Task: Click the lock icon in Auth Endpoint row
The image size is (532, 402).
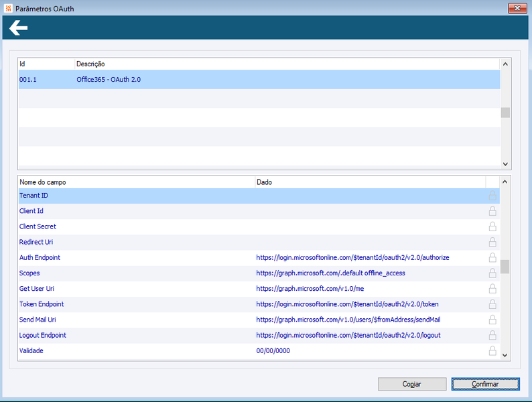Action: pyautogui.click(x=492, y=257)
